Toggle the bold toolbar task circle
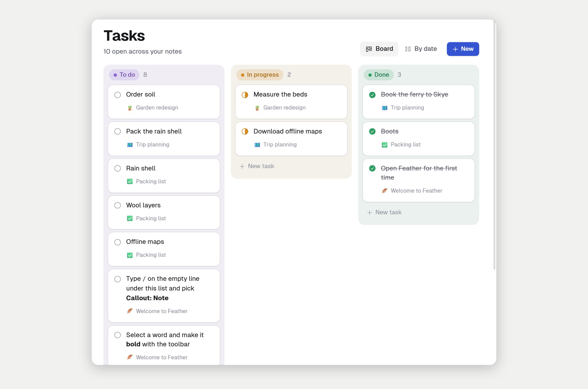This screenshot has width=588, height=389. click(118, 335)
